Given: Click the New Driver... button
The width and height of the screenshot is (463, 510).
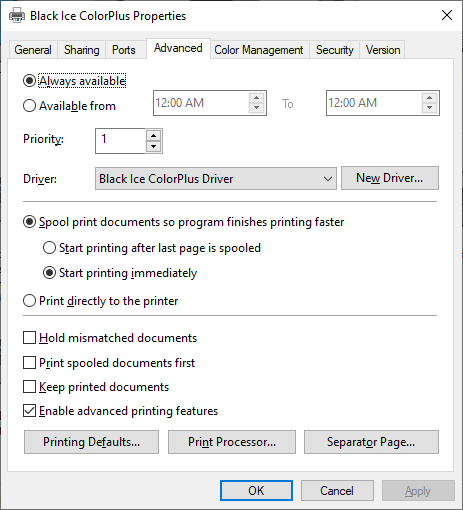Looking at the screenshot, I should 390,178.
